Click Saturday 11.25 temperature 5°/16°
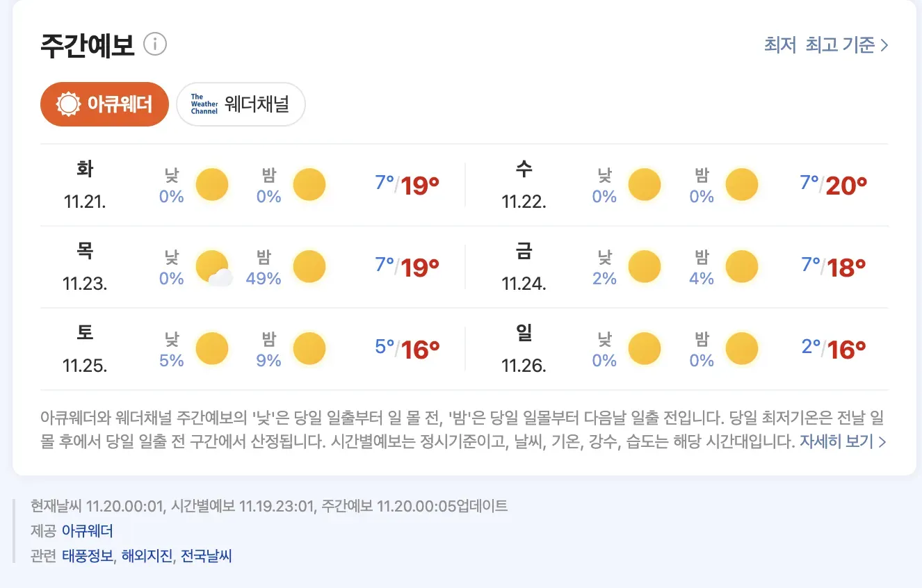The image size is (922, 588). pos(407,348)
